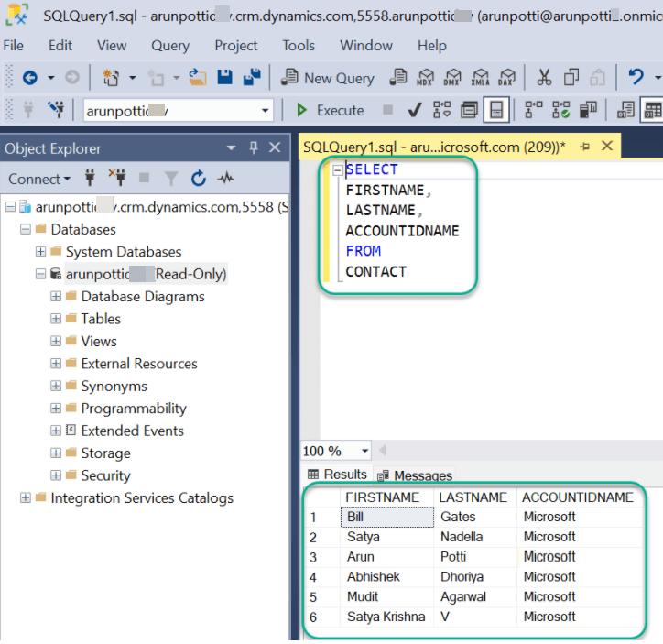
Task: Collapse the SELECT statement outline
Action: tap(337, 170)
